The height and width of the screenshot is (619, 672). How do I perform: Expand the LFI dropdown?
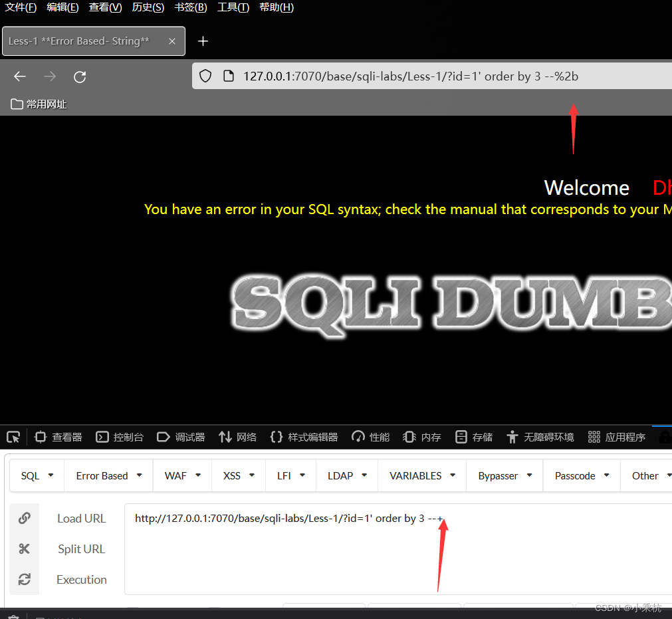pyautogui.click(x=291, y=475)
